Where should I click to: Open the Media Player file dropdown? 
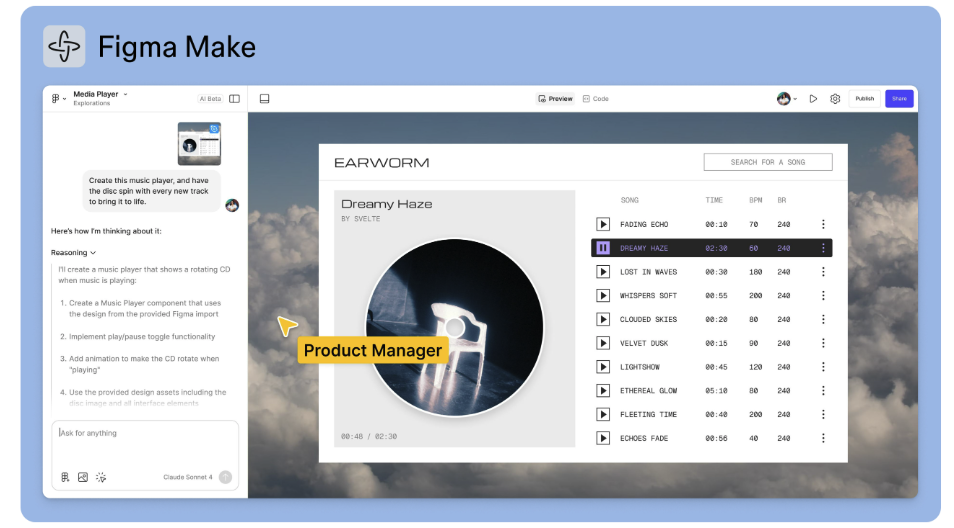click(100, 94)
